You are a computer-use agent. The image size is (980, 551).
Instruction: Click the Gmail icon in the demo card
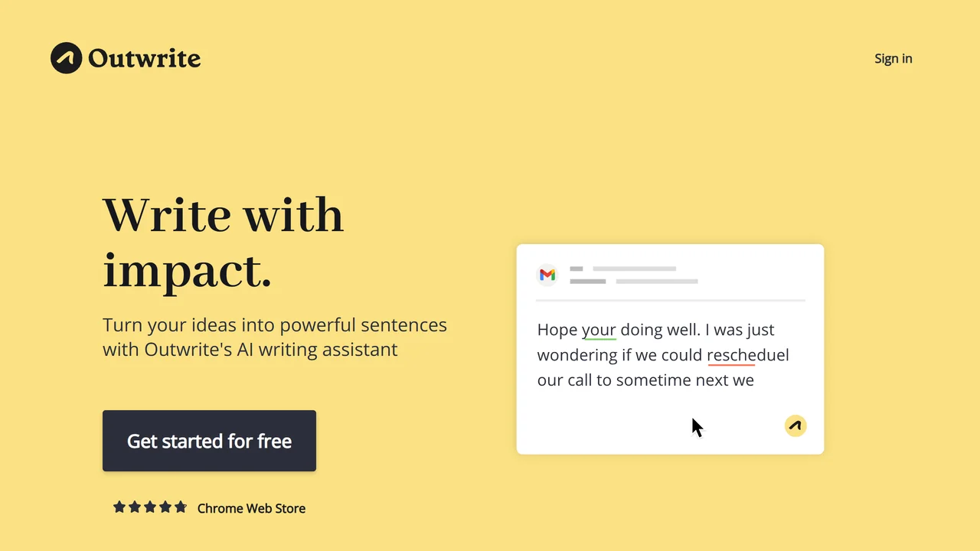pos(547,275)
